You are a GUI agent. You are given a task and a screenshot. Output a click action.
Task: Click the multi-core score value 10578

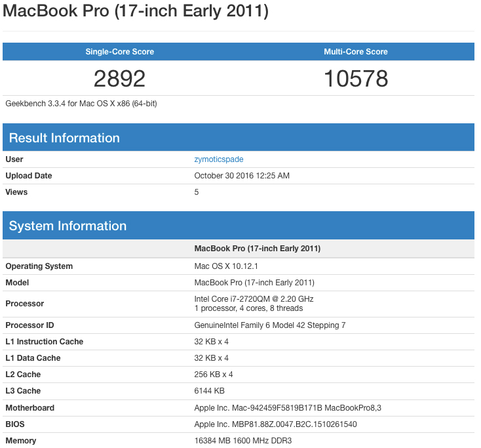point(356,79)
